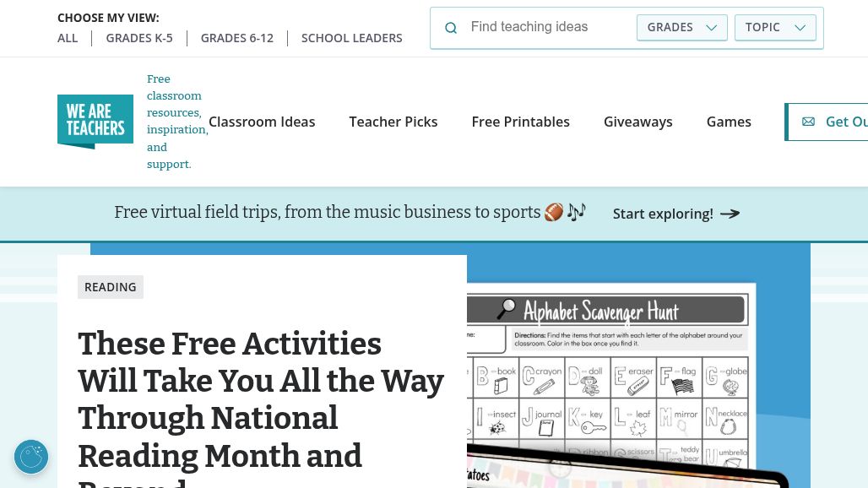Click the magnifying glass on Alphabet Scavenger Hunt
Viewport: 868px width, 488px height.
point(506,309)
